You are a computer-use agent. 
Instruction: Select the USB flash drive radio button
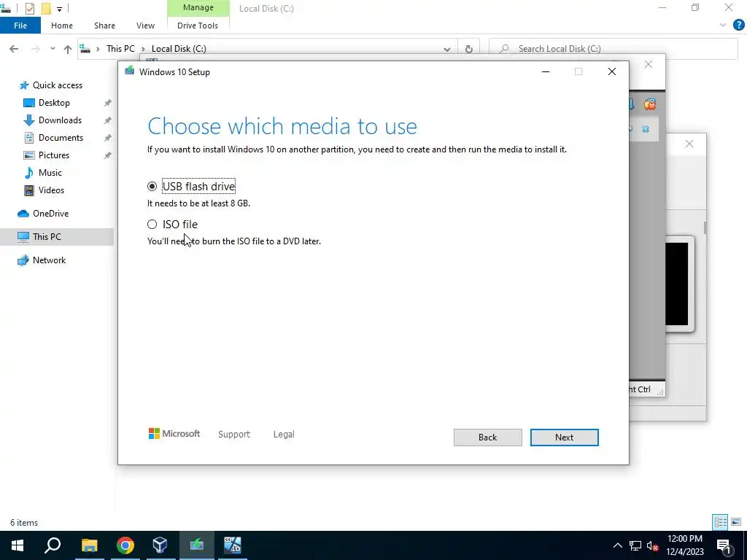[152, 186]
